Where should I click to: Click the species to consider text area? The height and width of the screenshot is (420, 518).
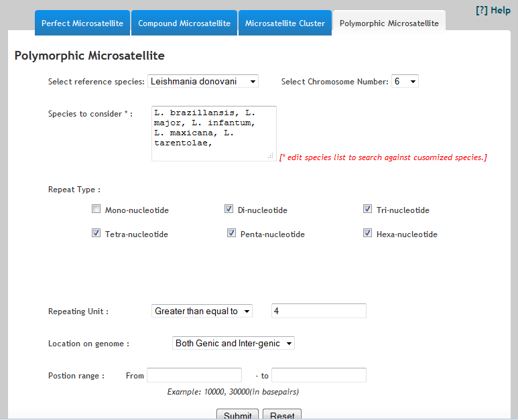coord(213,133)
